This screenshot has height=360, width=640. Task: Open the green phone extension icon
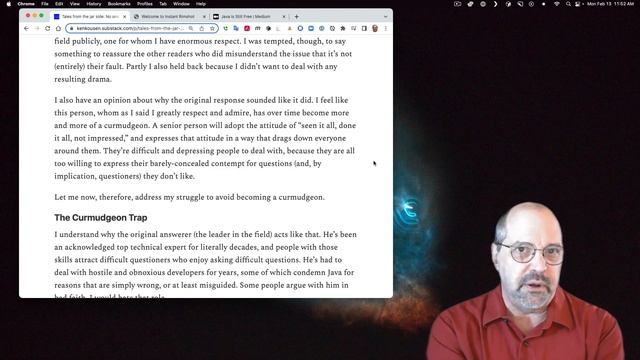coord(225,29)
